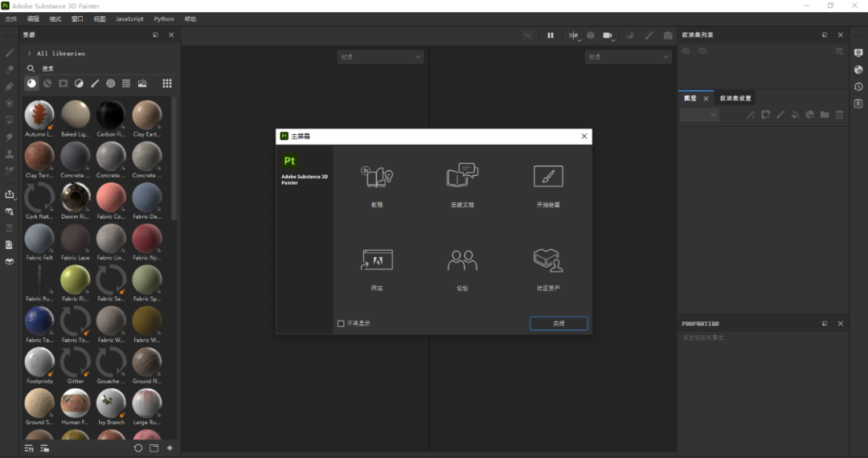868x458 pixels.
Task: Open the Community Assets icon
Action: [x=548, y=260]
